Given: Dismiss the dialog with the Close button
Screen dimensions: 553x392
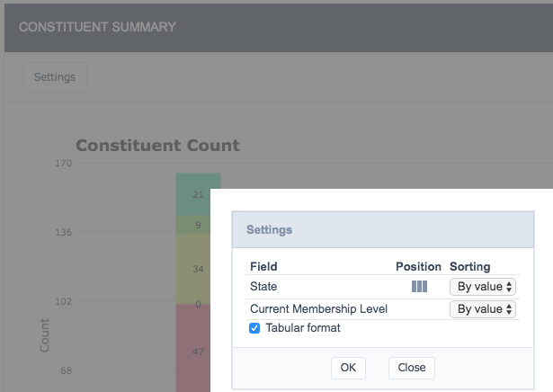Looking at the screenshot, I should tap(412, 368).
